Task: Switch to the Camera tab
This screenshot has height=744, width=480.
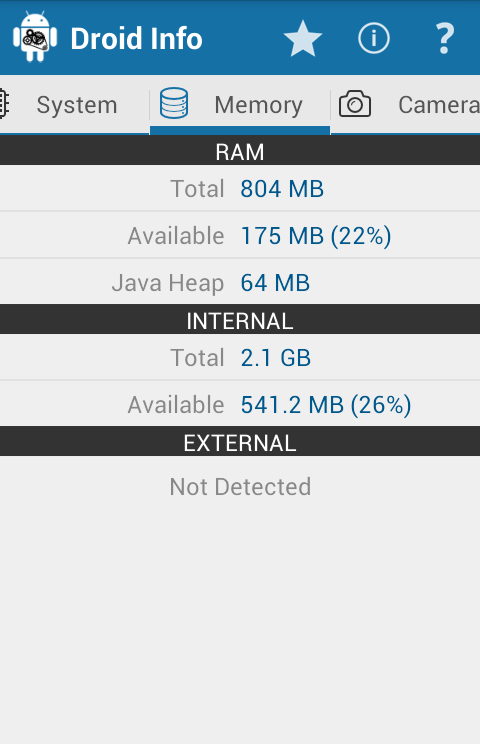Action: pos(439,105)
